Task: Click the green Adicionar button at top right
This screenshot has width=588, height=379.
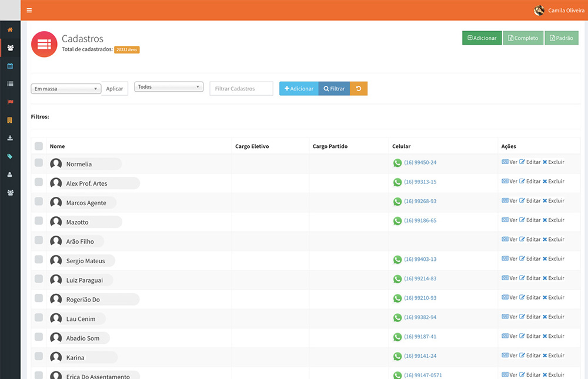Action: 482,38
